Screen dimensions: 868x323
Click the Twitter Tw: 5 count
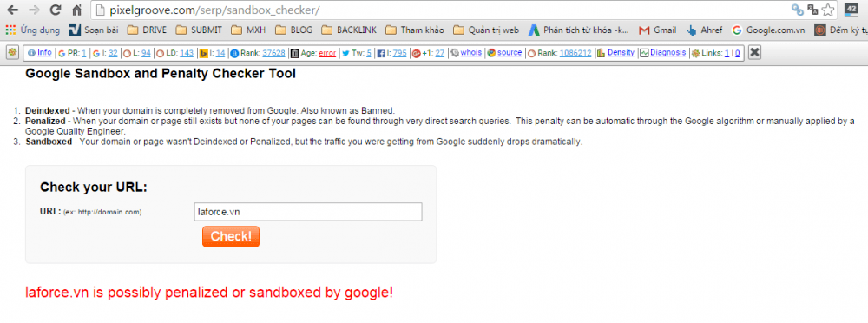(369, 53)
